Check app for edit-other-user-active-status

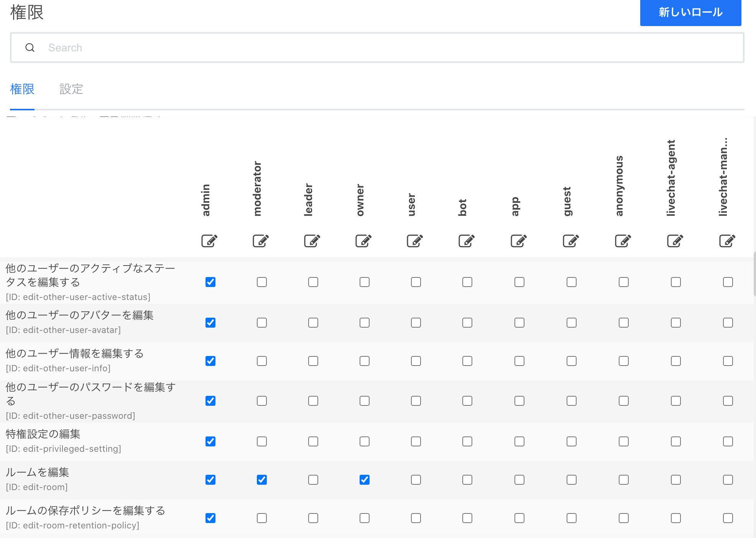point(519,282)
